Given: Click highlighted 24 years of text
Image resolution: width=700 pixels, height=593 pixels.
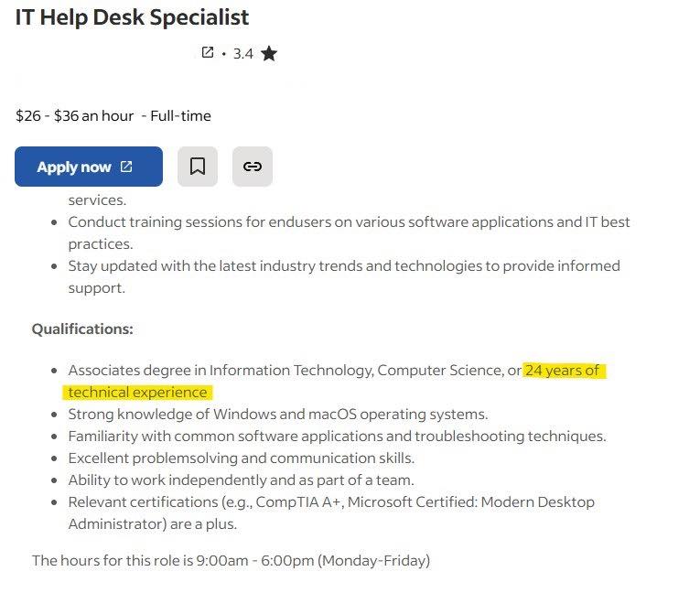Looking at the screenshot, I should pos(562,371).
